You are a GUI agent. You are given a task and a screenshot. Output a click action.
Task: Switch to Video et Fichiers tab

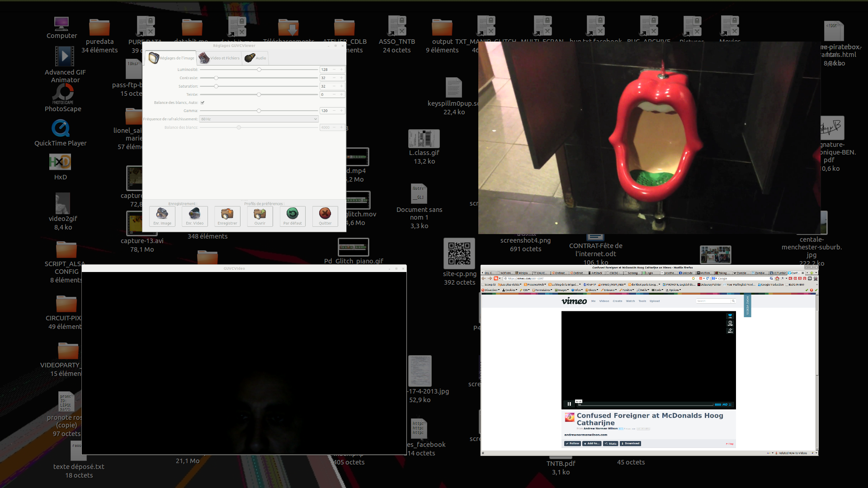click(x=220, y=58)
